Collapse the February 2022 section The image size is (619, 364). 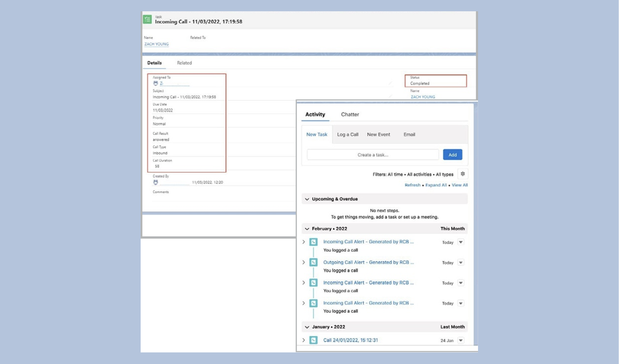click(x=307, y=229)
